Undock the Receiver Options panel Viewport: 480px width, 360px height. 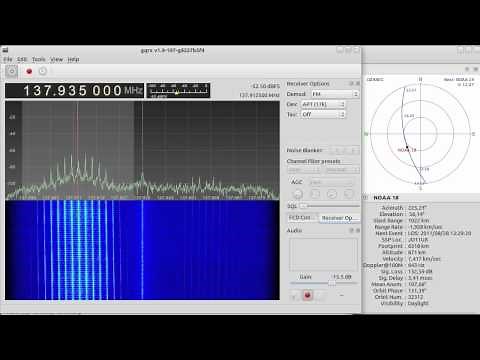coord(351,83)
